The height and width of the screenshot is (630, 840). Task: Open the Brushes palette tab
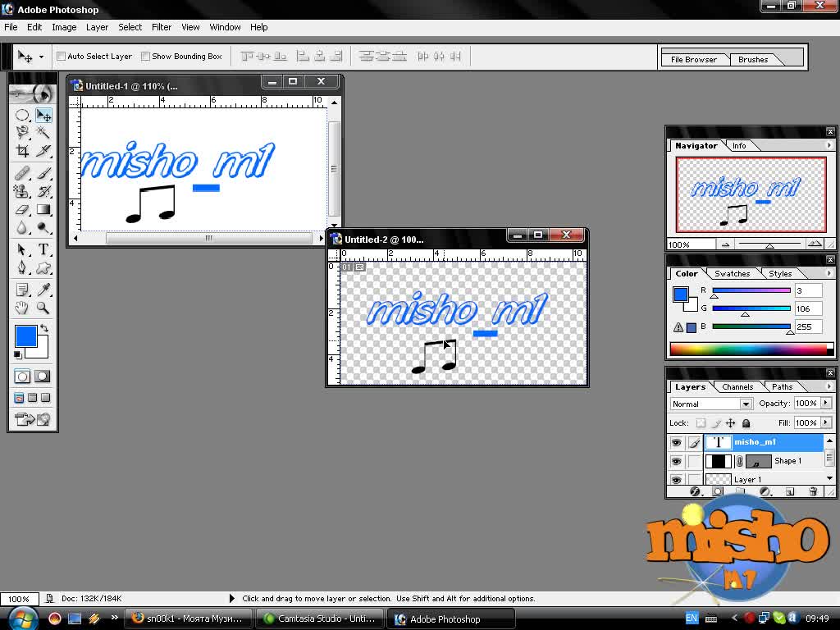pos(753,59)
